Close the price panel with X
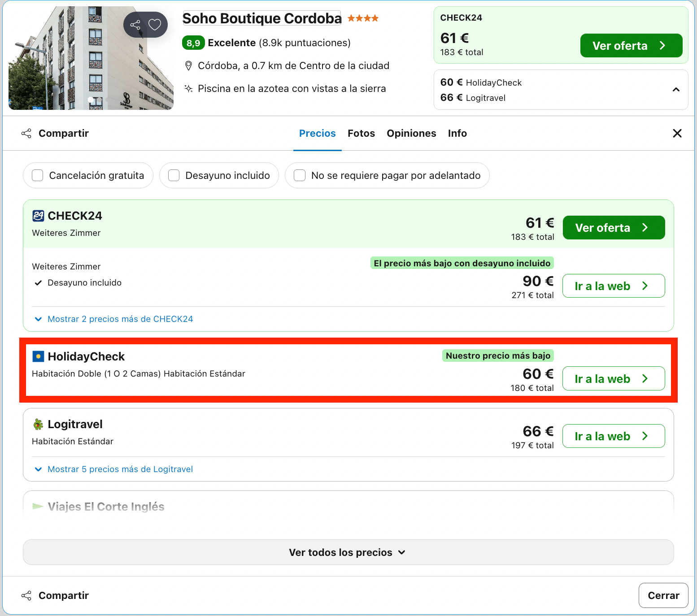 677,133
